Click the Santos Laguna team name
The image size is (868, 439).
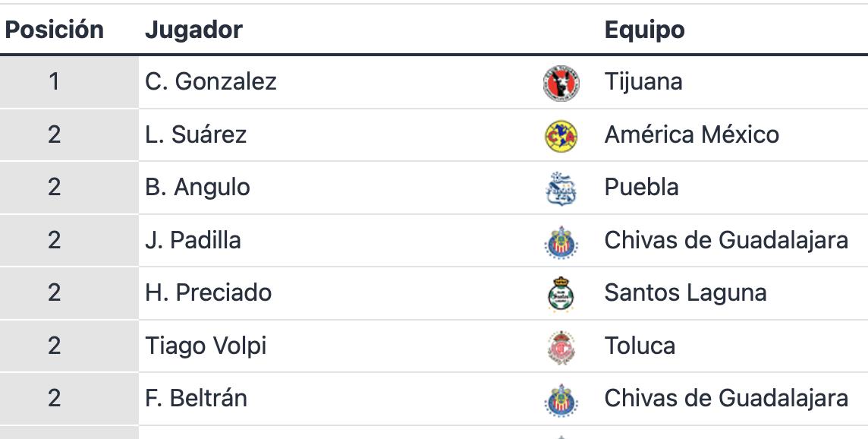pyautogui.click(x=685, y=292)
